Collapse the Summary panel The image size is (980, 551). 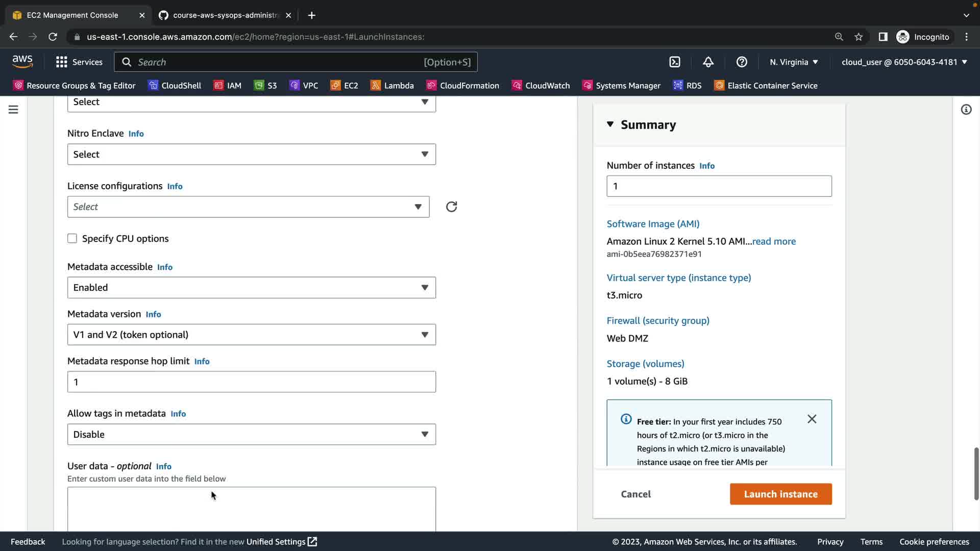point(610,124)
